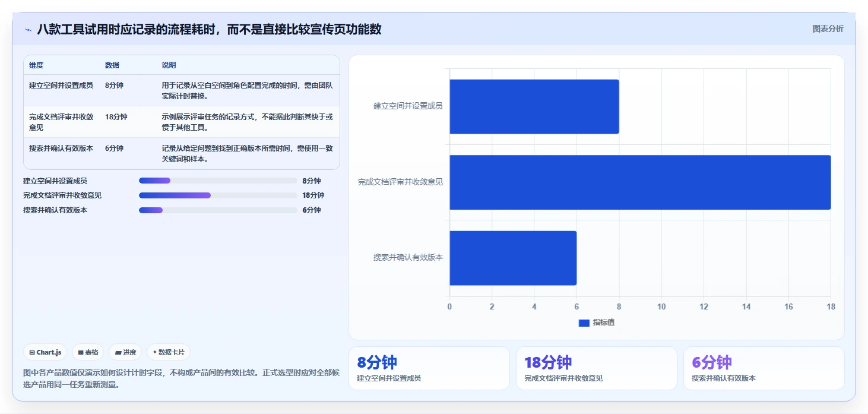Screen dimensions: 868x414
Task: Click the x-axis tick label 10
Action: point(661,307)
